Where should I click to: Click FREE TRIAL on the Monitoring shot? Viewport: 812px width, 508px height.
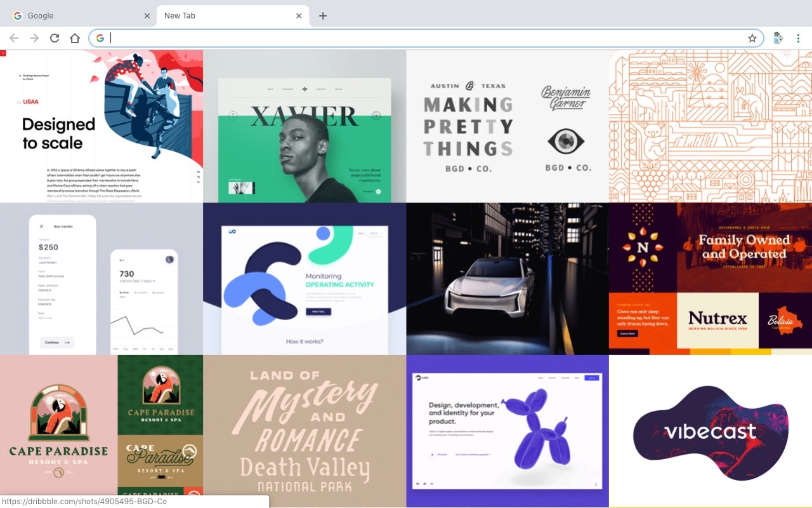[x=317, y=311]
